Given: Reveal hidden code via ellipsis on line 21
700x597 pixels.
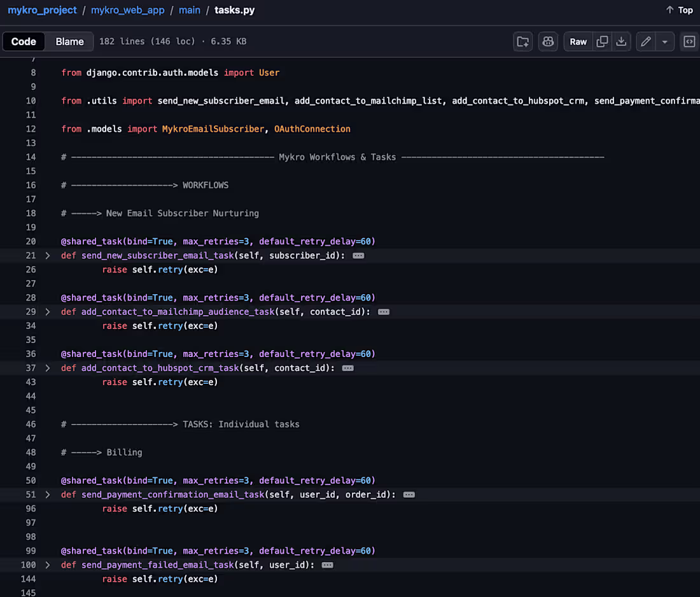Looking at the screenshot, I should click(358, 255).
